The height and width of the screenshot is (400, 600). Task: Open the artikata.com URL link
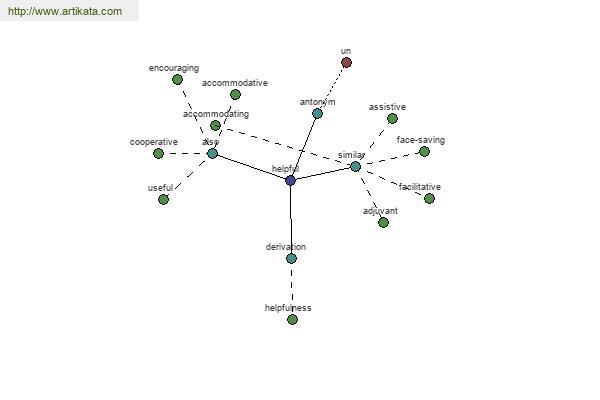click(65, 12)
